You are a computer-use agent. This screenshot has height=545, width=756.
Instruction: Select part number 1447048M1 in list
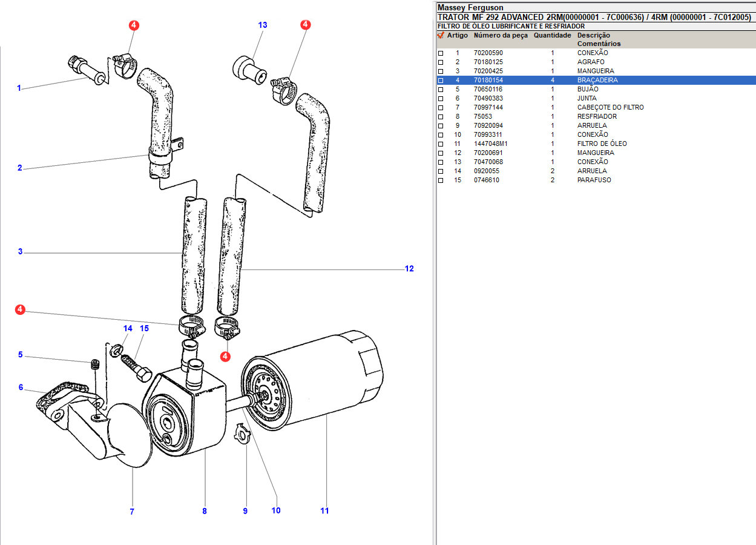tap(490, 144)
